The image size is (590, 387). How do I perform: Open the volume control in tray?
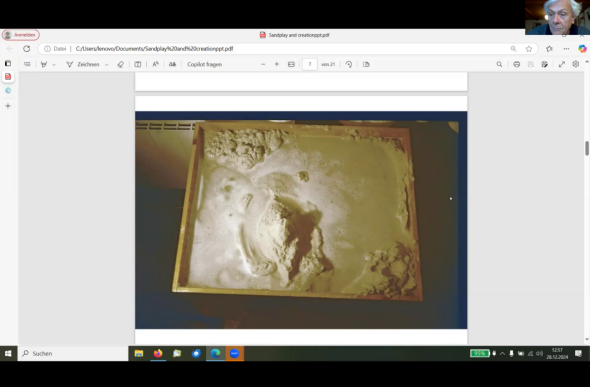539,354
